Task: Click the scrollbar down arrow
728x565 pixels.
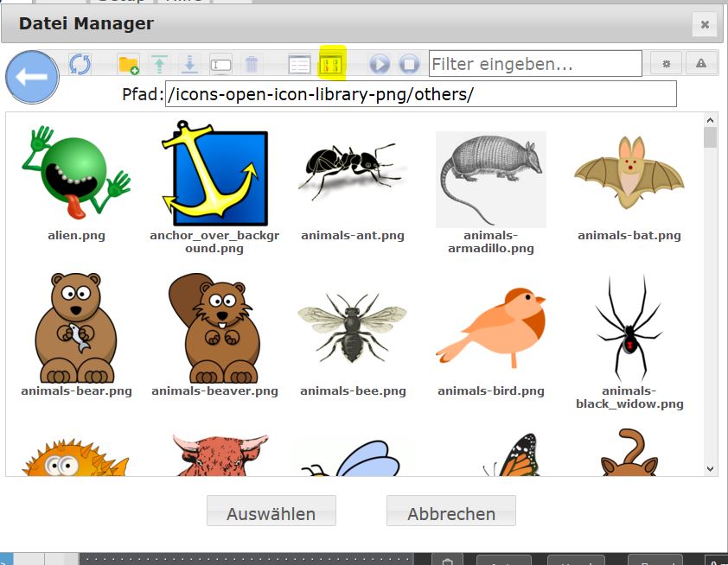Action: click(711, 468)
